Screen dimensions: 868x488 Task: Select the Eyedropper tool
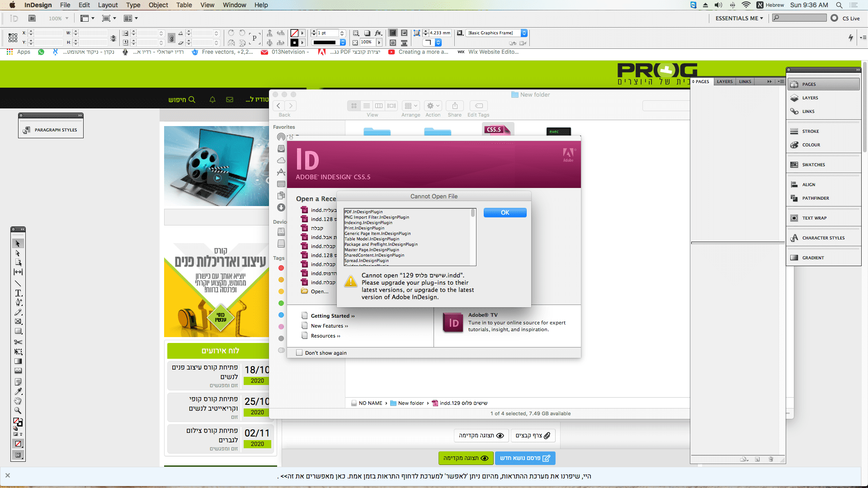[18, 391]
